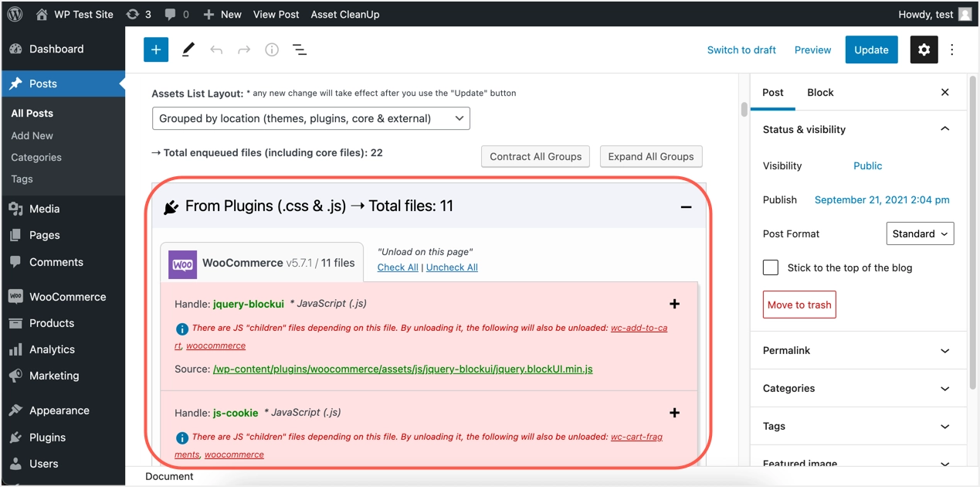
Task: Expand the Permalink panel
Action: click(x=857, y=350)
